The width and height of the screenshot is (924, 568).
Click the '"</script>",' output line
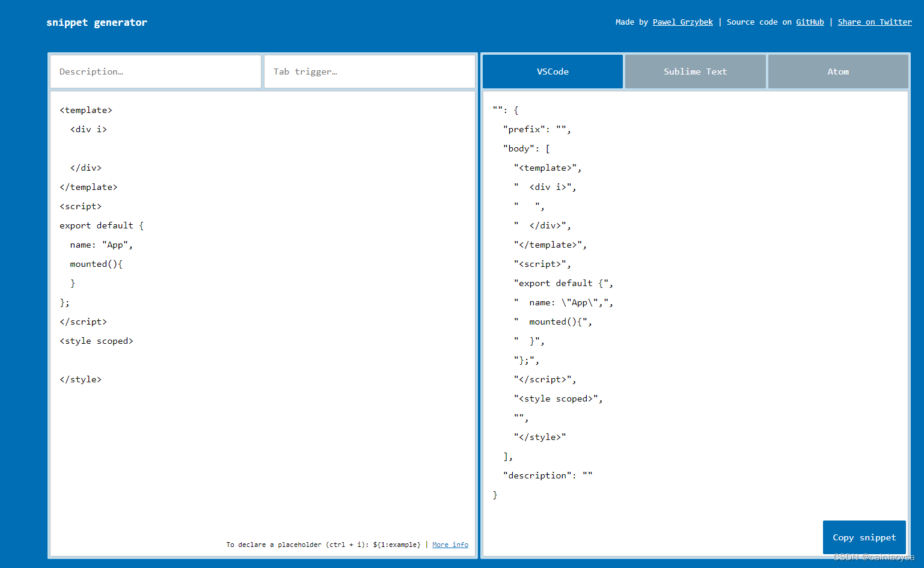pyautogui.click(x=545, y=379)
